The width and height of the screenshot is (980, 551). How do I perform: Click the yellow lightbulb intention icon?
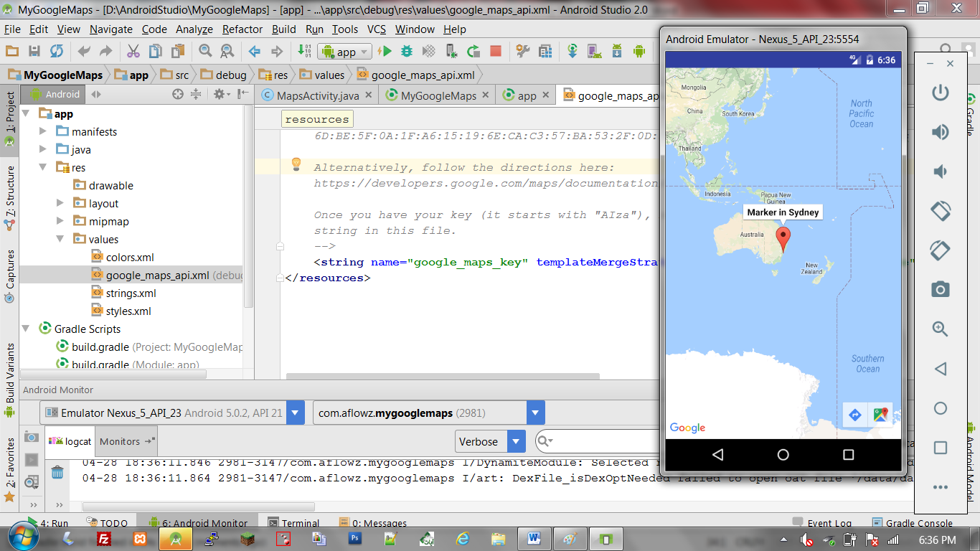(296, 165)
